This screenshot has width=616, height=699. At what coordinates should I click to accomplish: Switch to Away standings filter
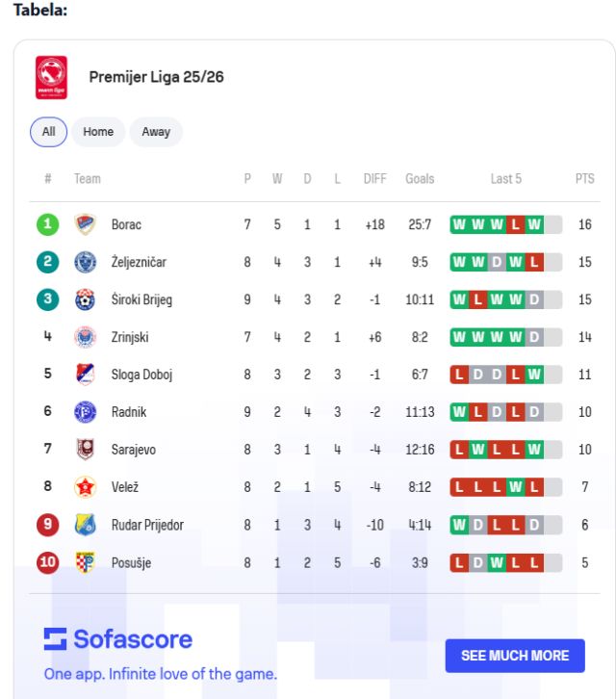[x=156, y=132]
